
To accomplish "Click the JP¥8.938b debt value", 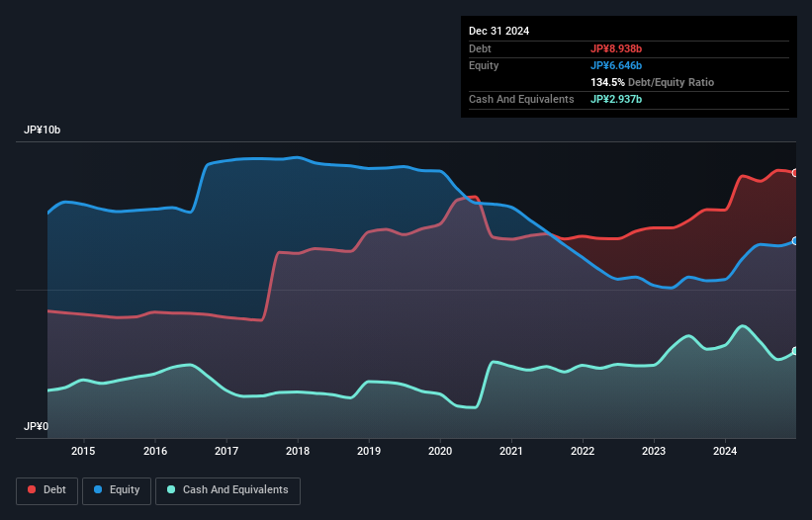I will click(x=616, y=48).
